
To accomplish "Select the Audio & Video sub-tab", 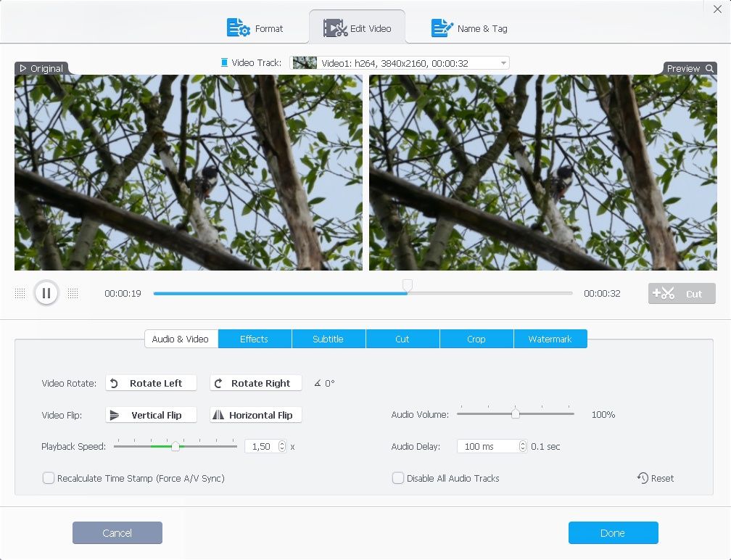I will [181, 339].
